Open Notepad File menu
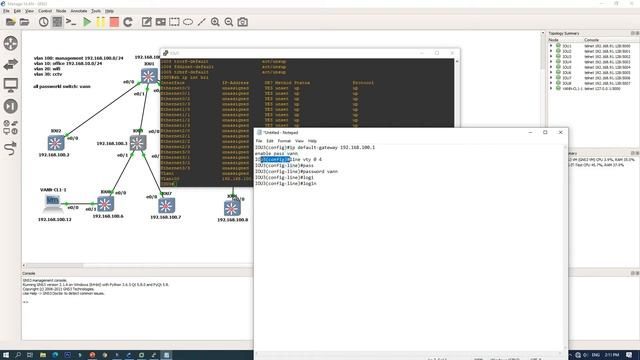 pyautogui.click(x=259, y=141)
